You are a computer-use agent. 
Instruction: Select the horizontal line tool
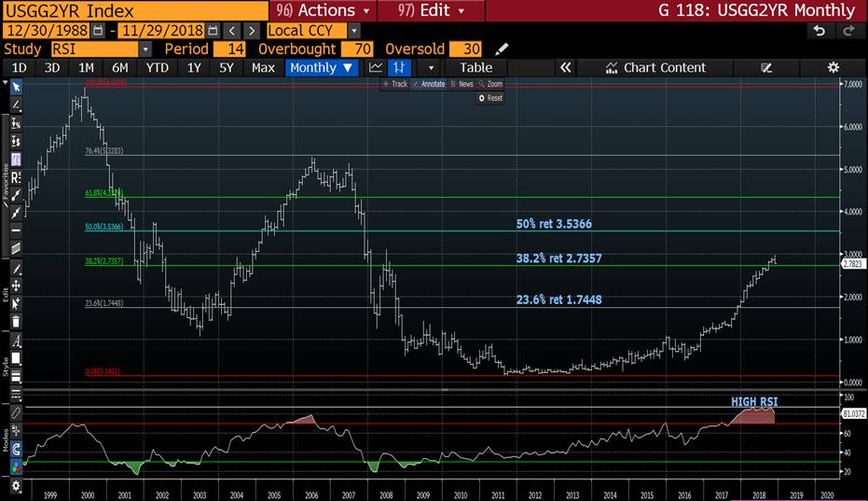click(x=16, y=230)
